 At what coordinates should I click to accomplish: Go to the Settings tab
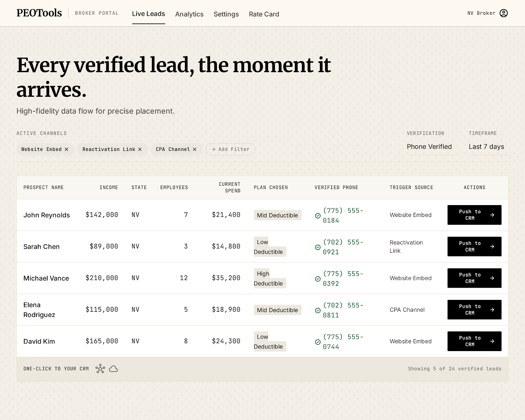pyautogui.click(x=226, y=14)
